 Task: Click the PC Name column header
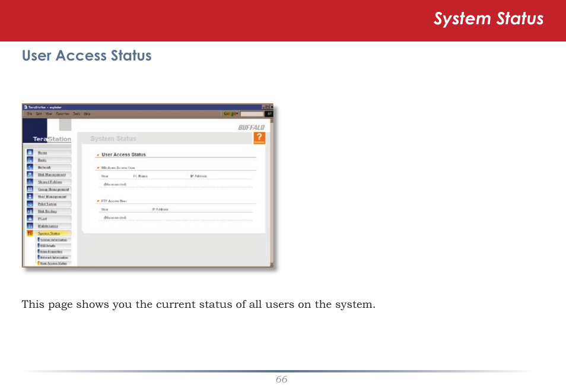(141, 176)
